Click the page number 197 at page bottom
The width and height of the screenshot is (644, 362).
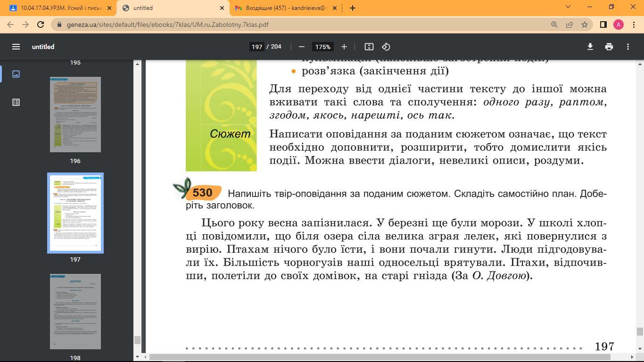pos(604,346)
